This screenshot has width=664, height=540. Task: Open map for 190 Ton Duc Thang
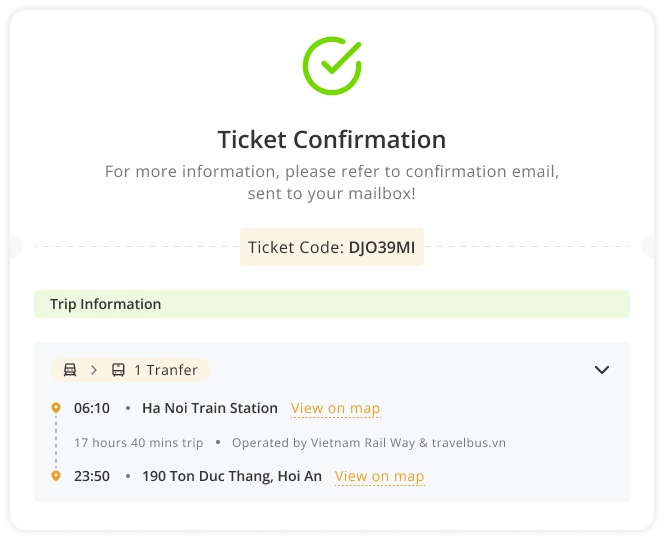pyautogui.click(x=379, y=476)
